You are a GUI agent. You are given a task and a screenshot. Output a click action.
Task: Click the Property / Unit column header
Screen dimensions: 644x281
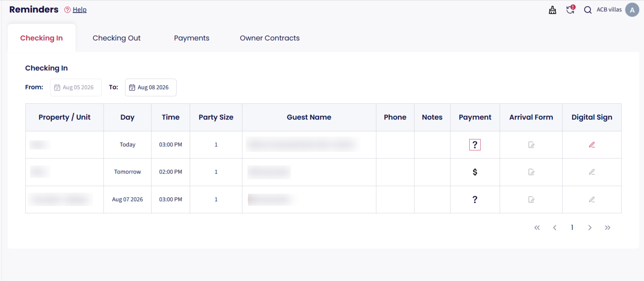pyautogui.click(x=64, y=117)
